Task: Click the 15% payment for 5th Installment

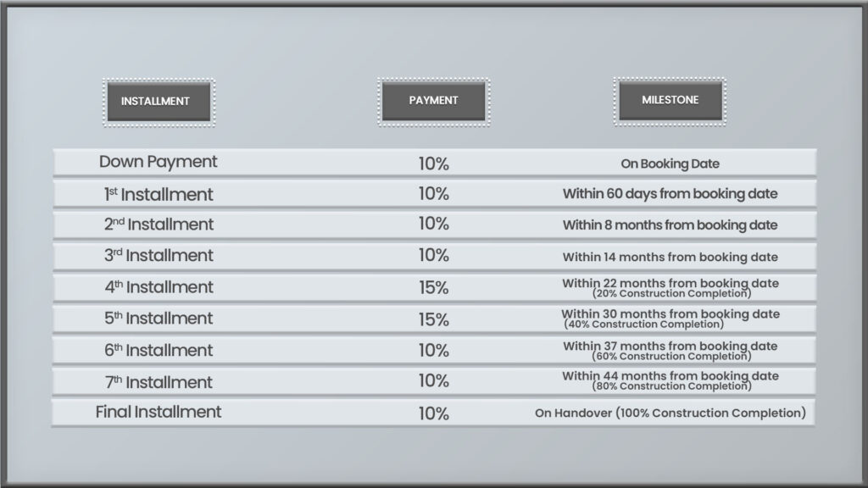Action: tap(433, 319)
